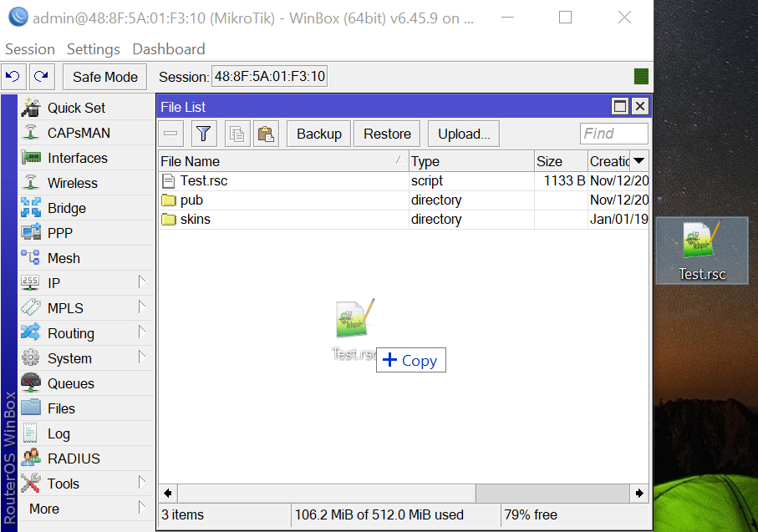Open the Routing menu
Viewport: 758px width, 532px height.
pos(87,333)
